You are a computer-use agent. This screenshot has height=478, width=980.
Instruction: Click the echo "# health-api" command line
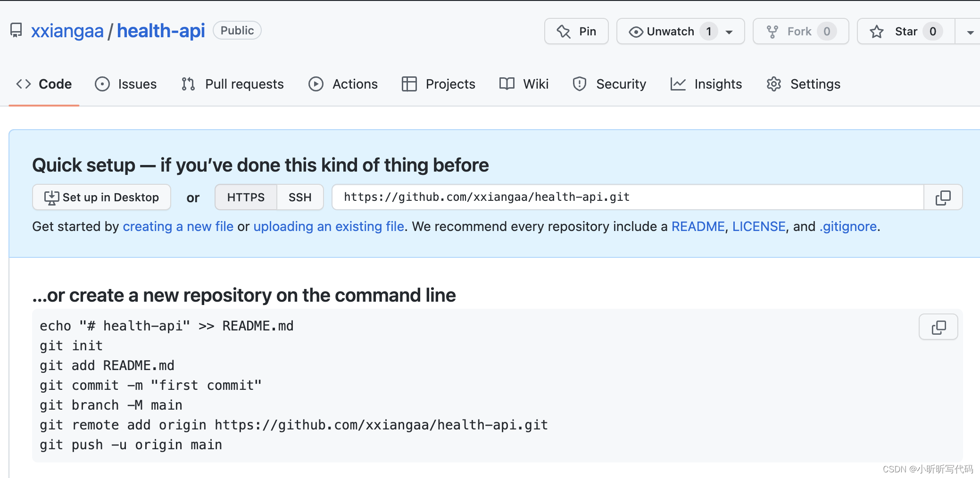(166, 326)
